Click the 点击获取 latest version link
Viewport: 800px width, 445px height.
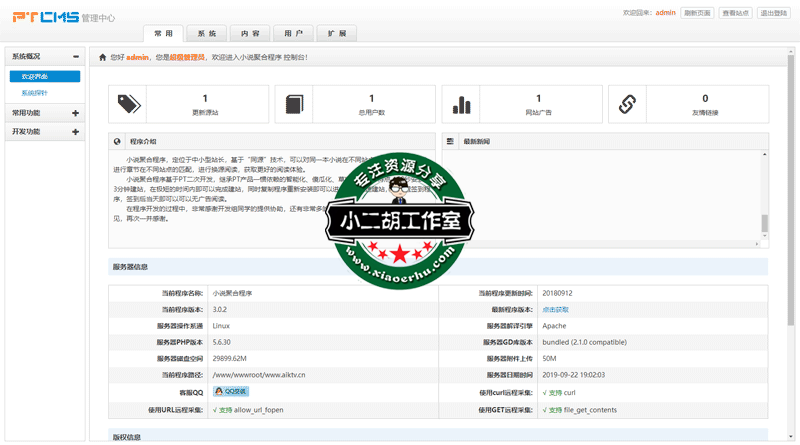pos(556,310)
